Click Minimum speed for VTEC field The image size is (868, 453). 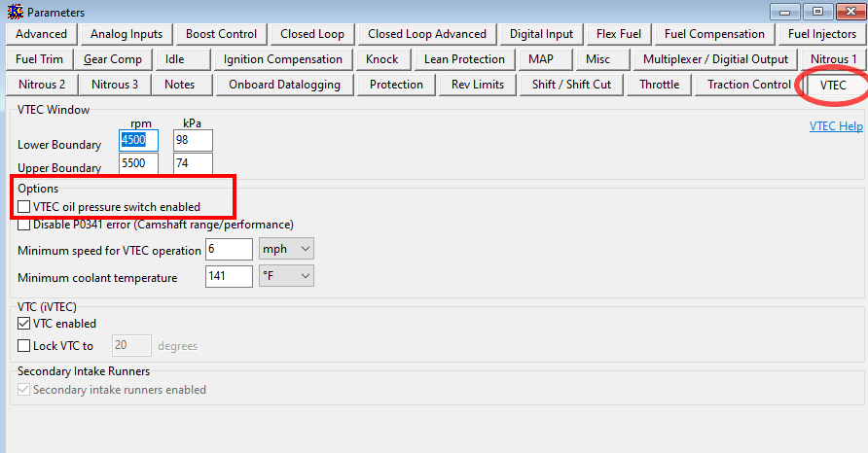pyautogui.click(x=230, y=249)
